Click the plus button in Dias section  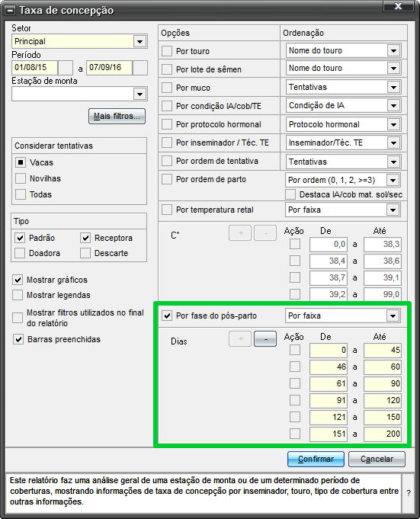click(240, 339)
